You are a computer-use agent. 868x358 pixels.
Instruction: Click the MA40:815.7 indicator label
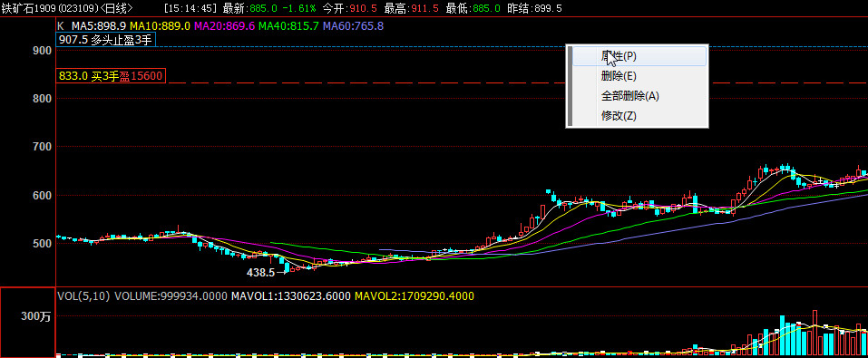point(288,26)
